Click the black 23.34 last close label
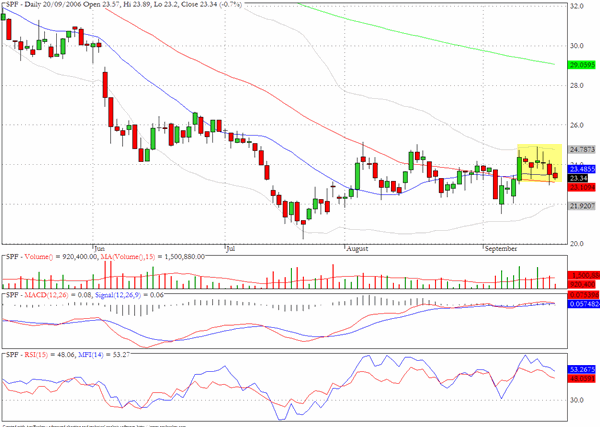 pyautogui.click(x=578, y=178)
